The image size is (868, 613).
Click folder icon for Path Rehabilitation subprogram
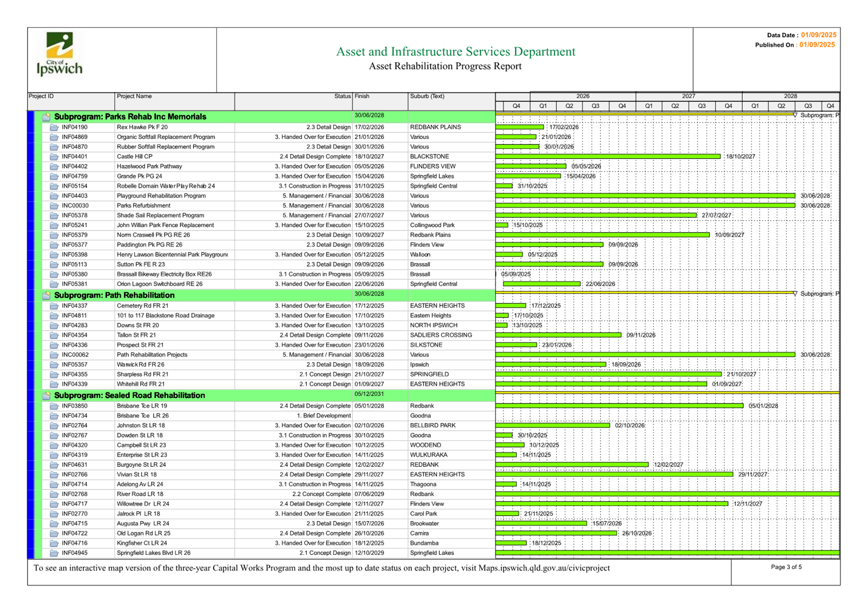coord(46,295)
